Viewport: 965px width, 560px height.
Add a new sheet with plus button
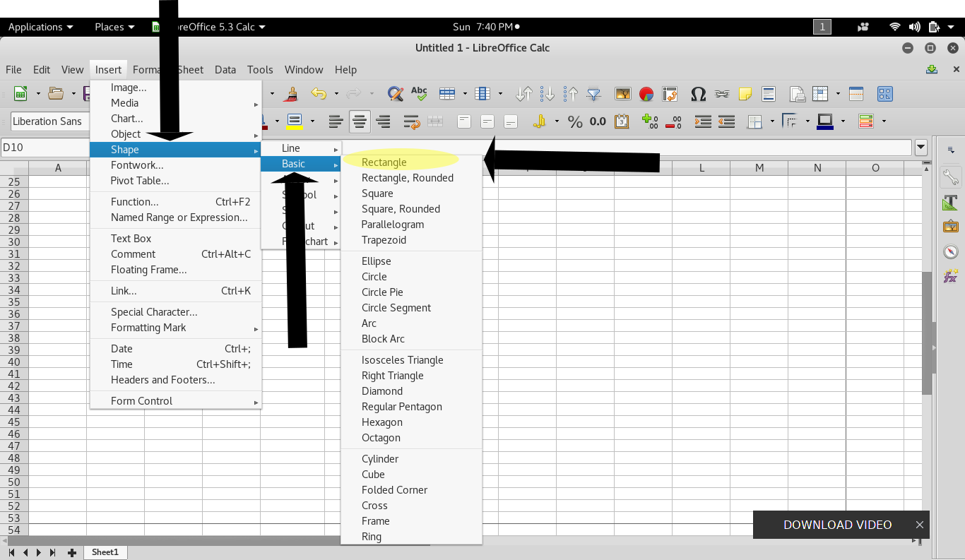point(71,552)
